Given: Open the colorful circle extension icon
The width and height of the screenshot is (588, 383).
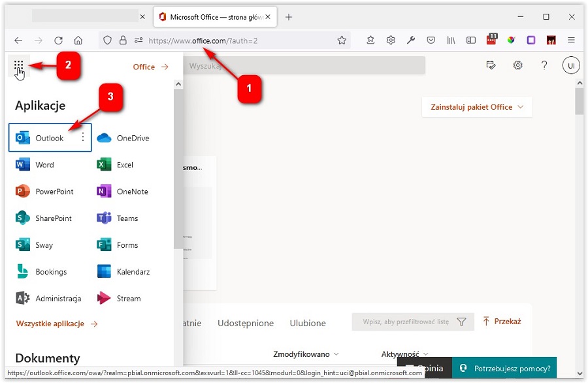Looking at the screenshot, I should click(x=511, y=40).
